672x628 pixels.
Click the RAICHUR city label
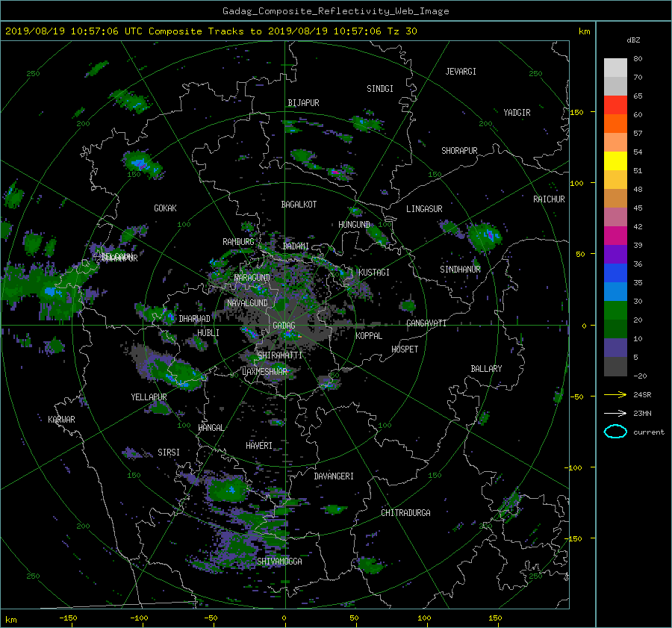[x=549, y=199]
